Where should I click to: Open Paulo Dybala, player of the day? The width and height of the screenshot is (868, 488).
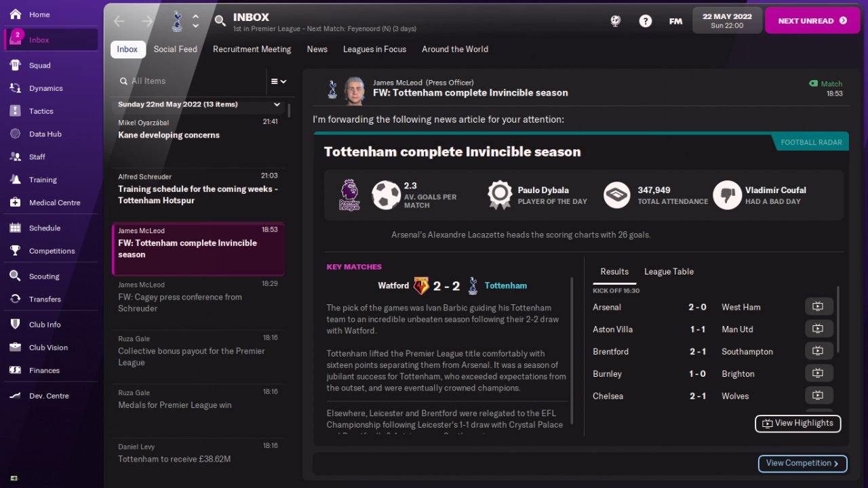pyautogui.click(x=543, y=190)
